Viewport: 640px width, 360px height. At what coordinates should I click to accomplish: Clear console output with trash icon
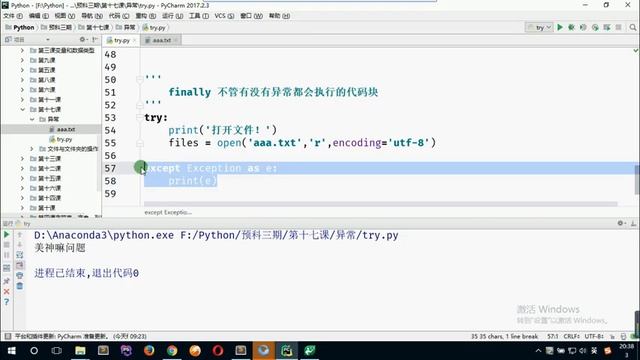tap(20, 286)
